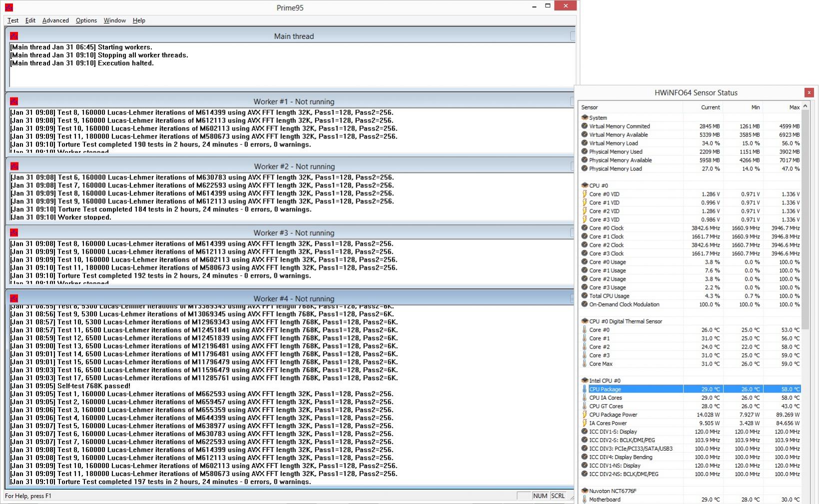The height and width of the screenshot is (504, 819).
Task: Open the Edit menu in Prime95
Action: pos(30,20)
